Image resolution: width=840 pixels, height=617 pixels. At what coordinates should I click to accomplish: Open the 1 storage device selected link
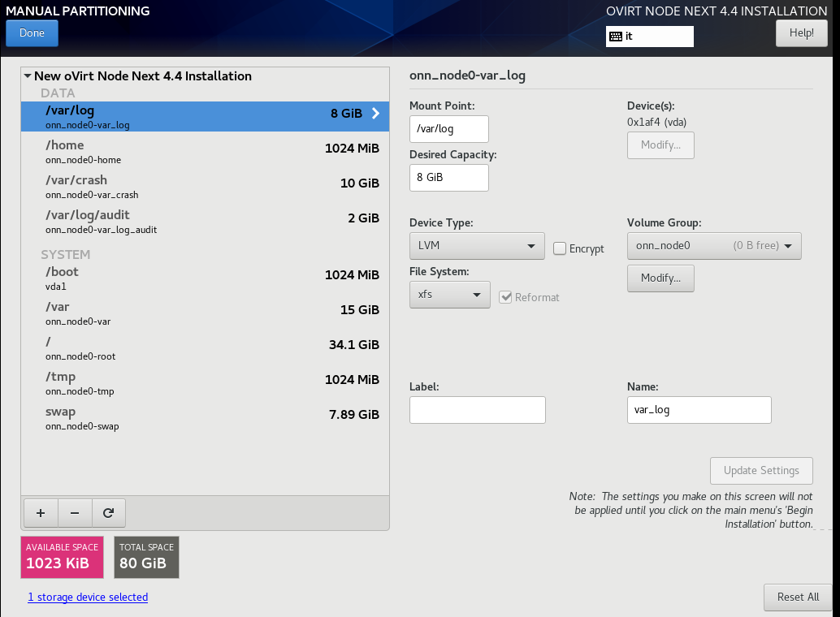(88, 597)
